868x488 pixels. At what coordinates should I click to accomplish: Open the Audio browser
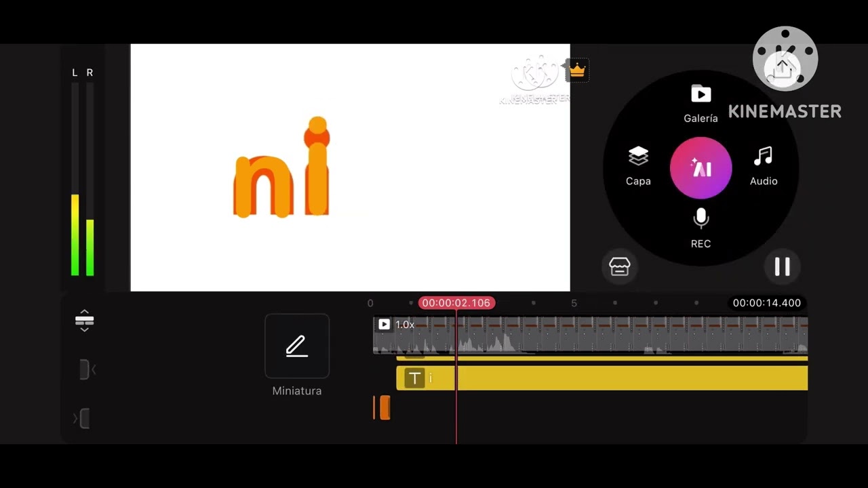764,167
